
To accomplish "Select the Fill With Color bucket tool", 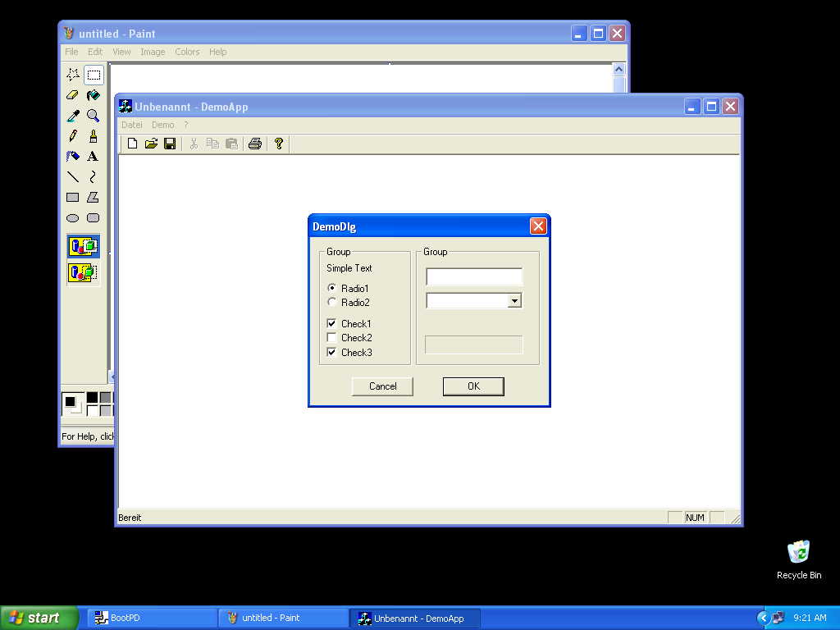I will coord(93,95).
